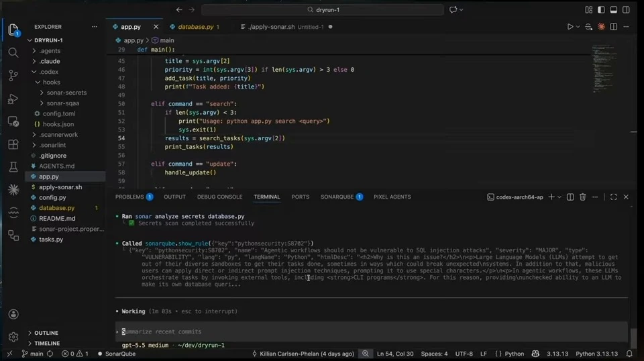Screen dimensions: 644x361
Task: Open the DEBUG CONSOLE panel tab
Action: point(220,197)
